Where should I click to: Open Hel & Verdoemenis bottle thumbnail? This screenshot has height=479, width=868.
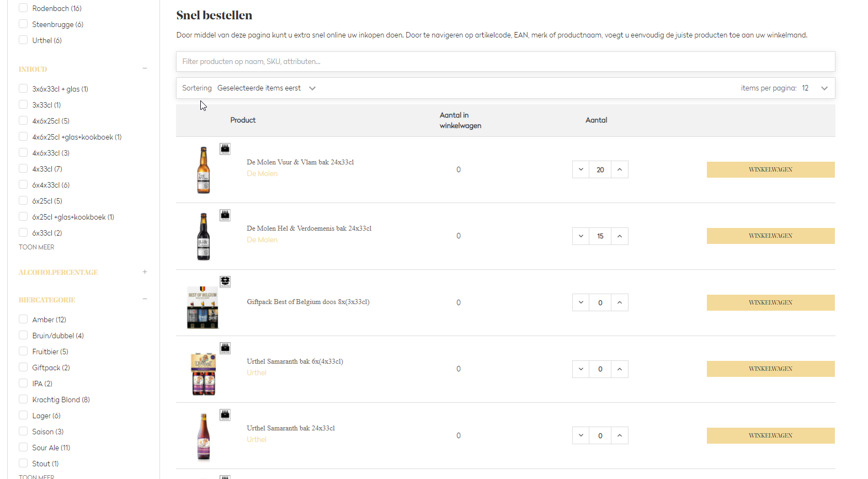tap(204, 237)
